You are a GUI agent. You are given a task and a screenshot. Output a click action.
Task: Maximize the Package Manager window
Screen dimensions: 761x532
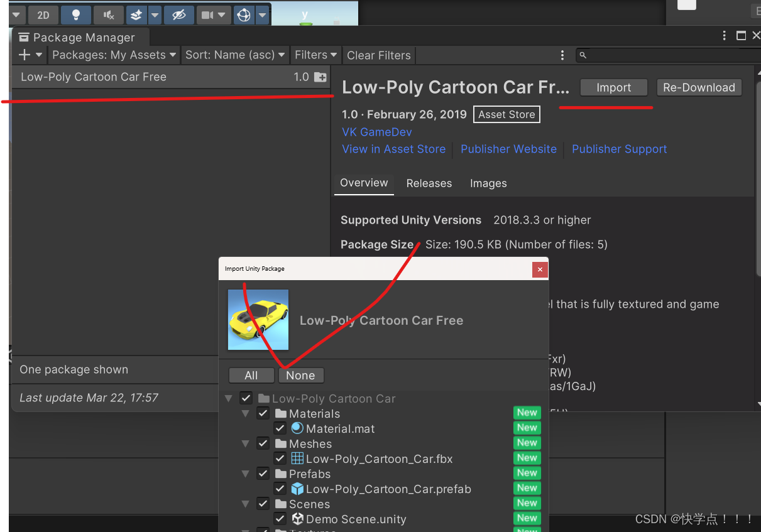741,36
